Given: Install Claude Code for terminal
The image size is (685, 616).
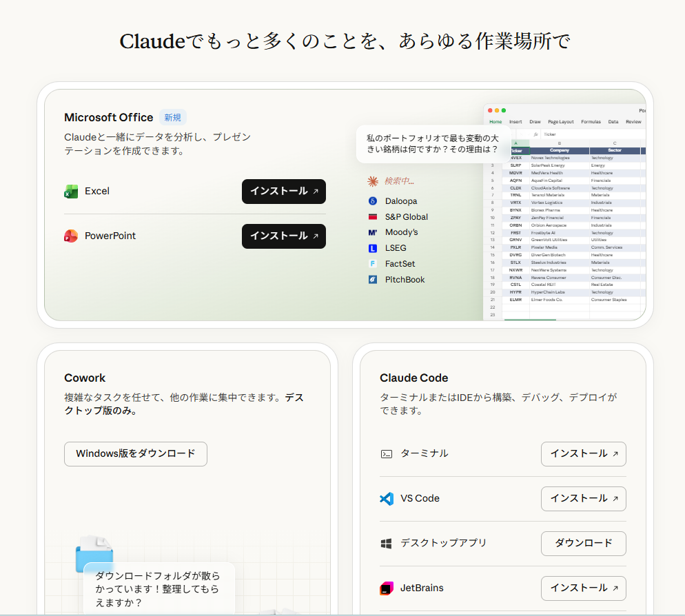Looking at the screenshot, I should coord(583,454).
